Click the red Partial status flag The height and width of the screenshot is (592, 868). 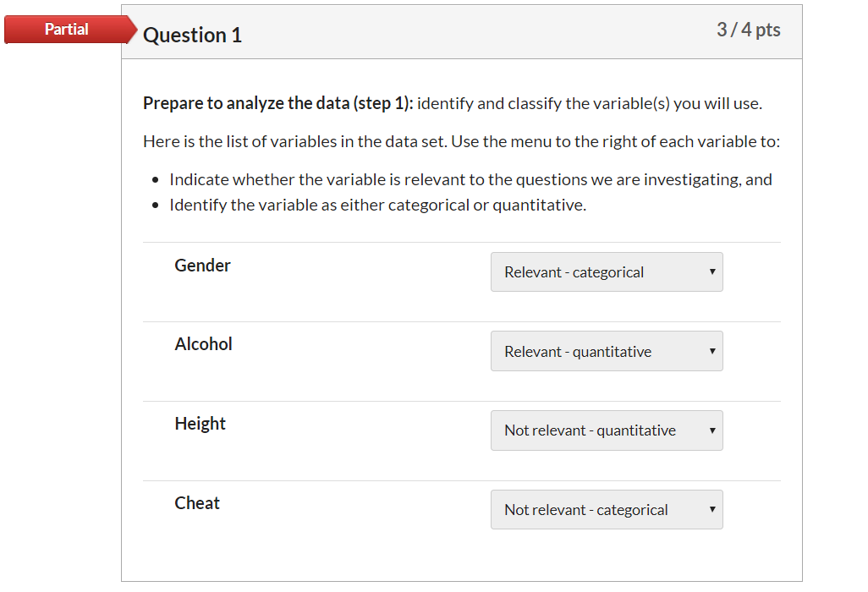tap(68, 29)
